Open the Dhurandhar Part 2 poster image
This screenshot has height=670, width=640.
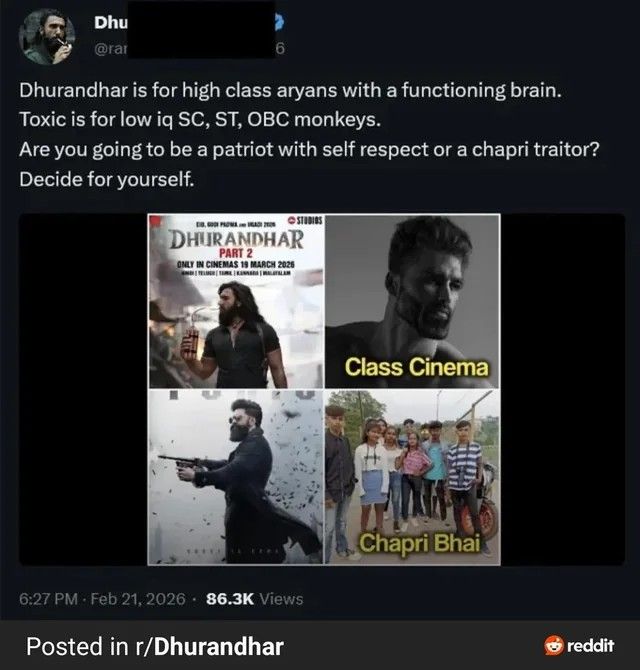point(236,301)
